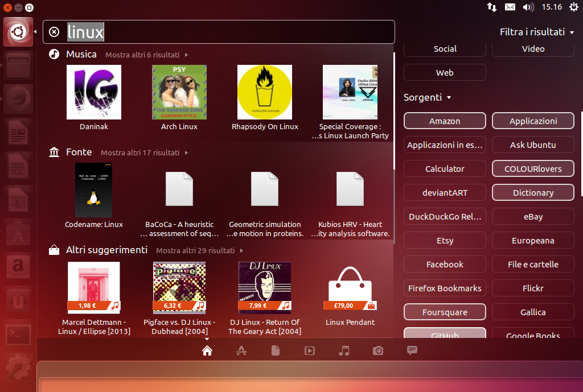Expand Fonte: Mostra altri 17 risultati
The image size is (583, 392).
coord(144,152)
